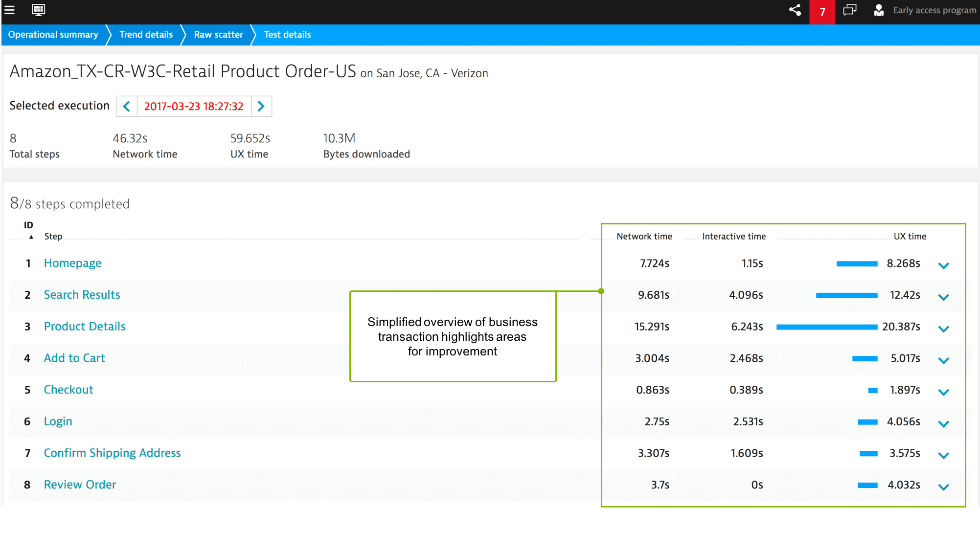Viewport: 980px width, 550px height.
Task: Open Raw scatter breadcrumb
Action: point(218,35)
